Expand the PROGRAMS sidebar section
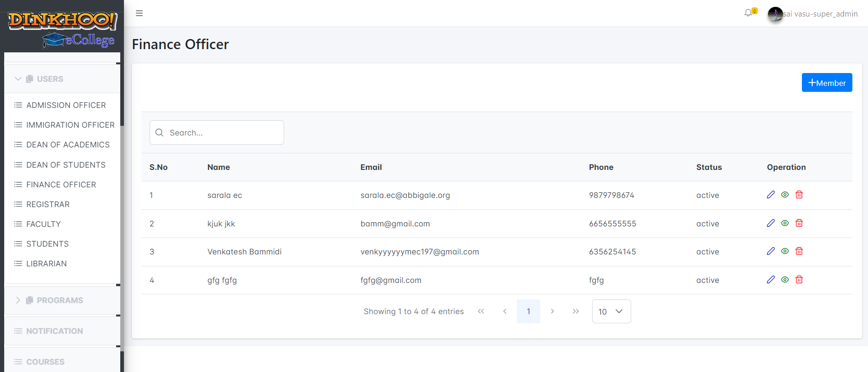This screenshot has width=868, height=372. click(62, 300)
